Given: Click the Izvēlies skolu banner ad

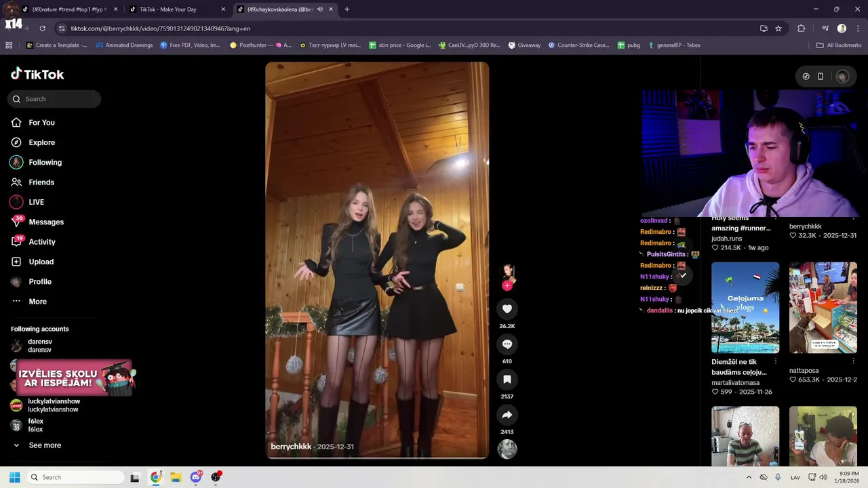Looking at the screenshot, I should point(75,378).
